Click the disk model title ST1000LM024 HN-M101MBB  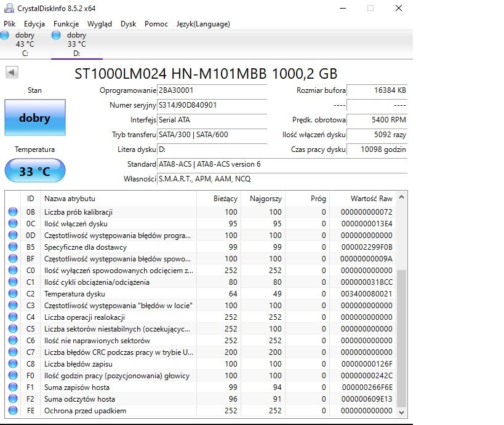[x=170, y=74]
